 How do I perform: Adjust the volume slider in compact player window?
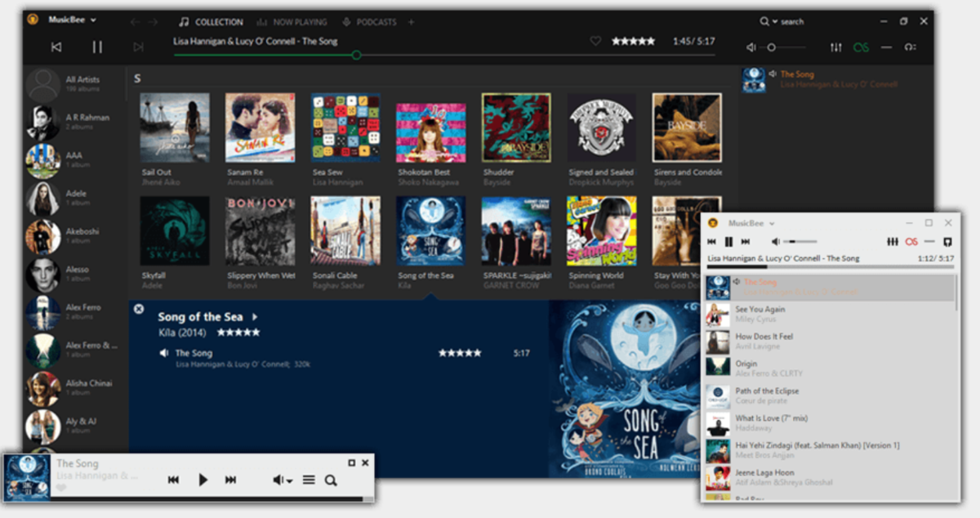(x=801, y=242)
